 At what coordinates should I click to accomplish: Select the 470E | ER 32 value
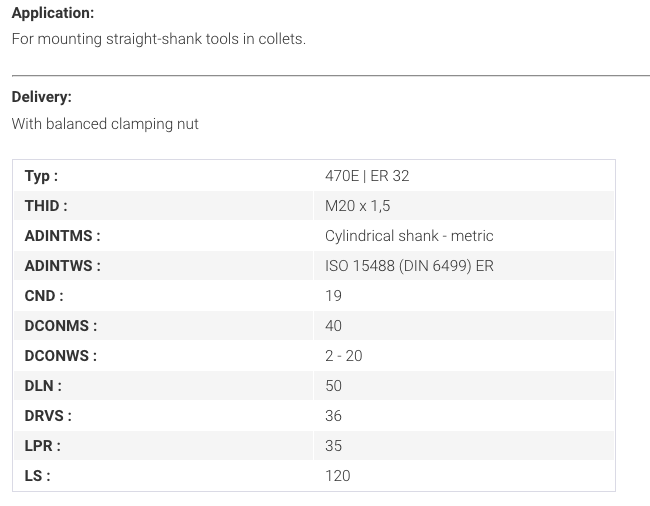click(x=367, y=176)
